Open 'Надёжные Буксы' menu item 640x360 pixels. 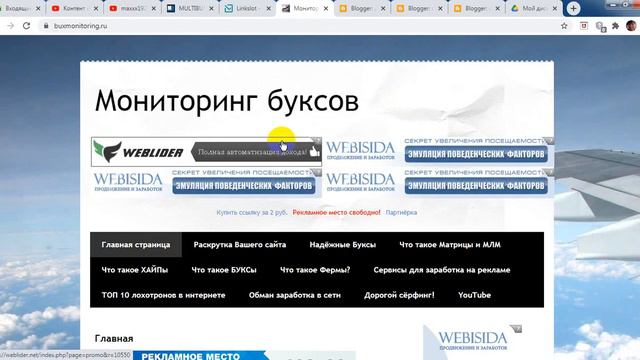342,244
